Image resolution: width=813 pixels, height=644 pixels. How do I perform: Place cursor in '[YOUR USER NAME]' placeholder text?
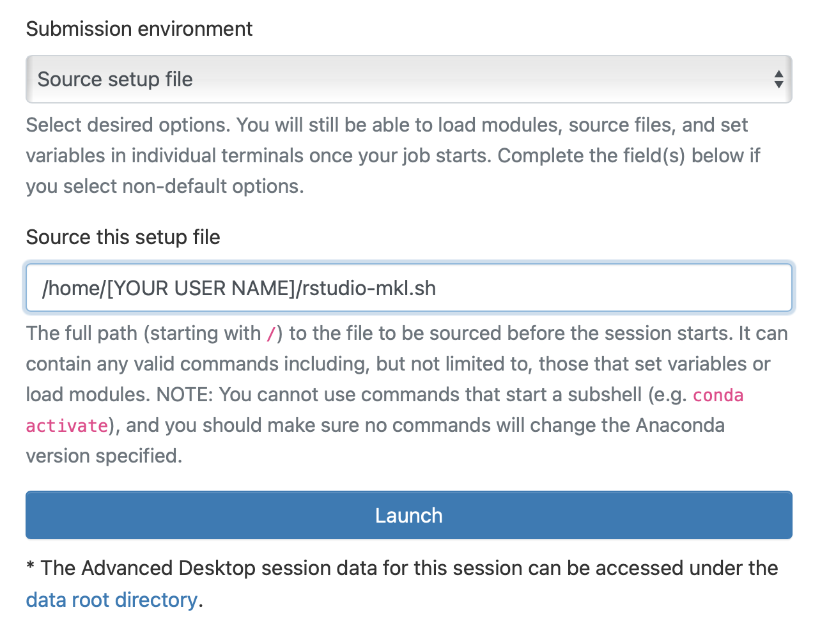(x=200, y=288)
